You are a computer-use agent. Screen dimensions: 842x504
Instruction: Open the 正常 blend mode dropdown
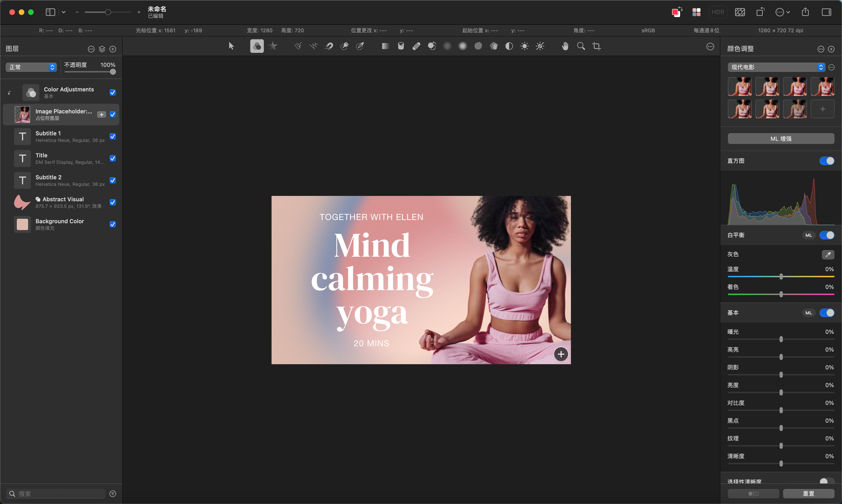[x=31, y=67]
